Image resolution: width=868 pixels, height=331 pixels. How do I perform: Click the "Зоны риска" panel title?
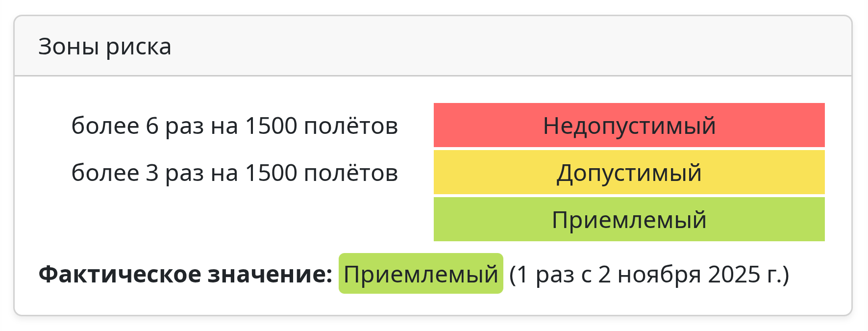point(105,47)
